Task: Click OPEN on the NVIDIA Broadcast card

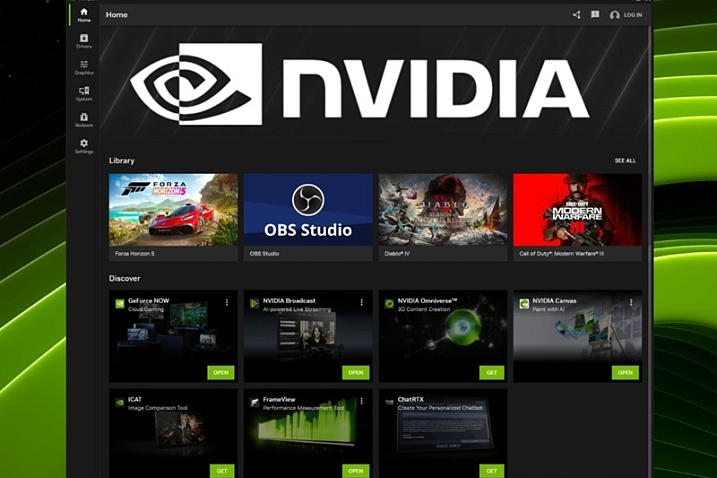Action: 356,373
